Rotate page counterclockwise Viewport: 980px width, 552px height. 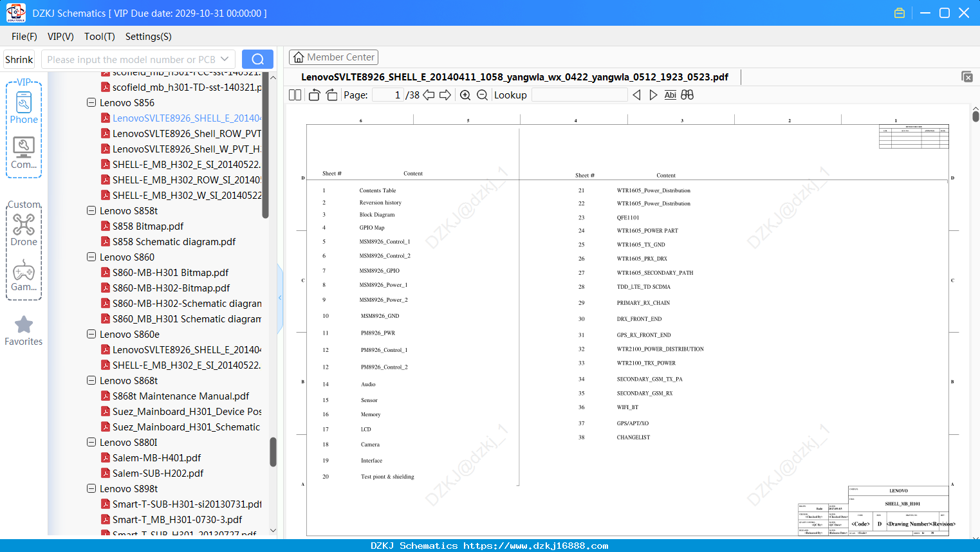point(315,95)
